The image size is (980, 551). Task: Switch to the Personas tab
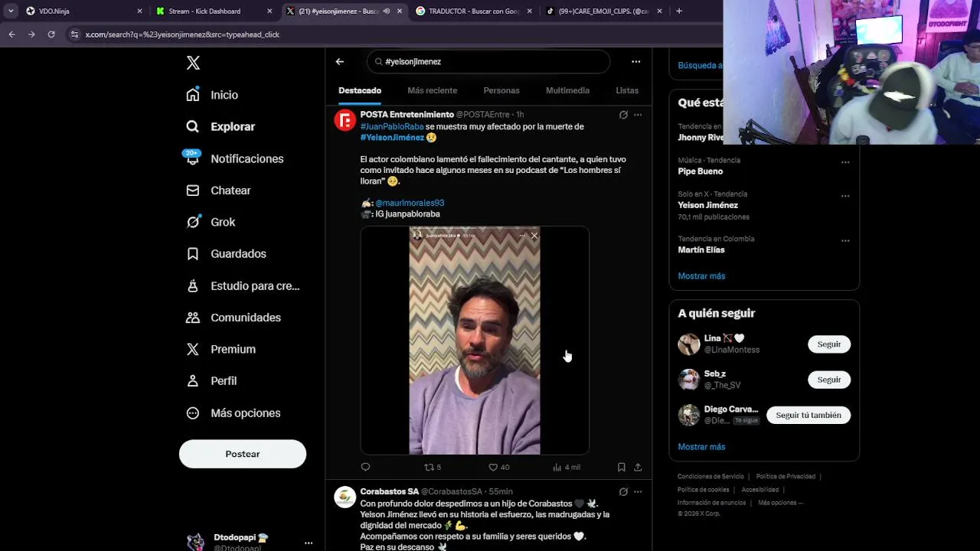point(501,90)
